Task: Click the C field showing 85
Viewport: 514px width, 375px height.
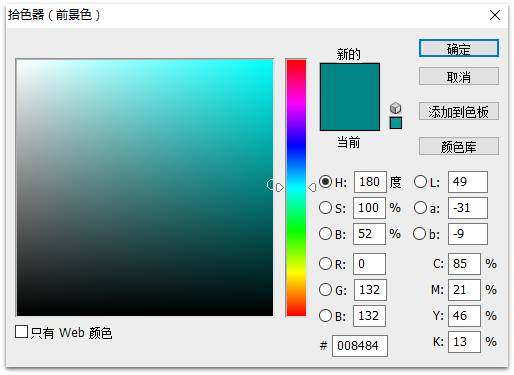Action: pos(464,264)
